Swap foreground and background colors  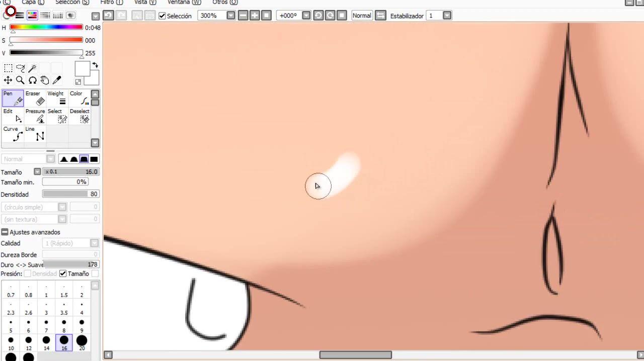(x=95, y=65)
